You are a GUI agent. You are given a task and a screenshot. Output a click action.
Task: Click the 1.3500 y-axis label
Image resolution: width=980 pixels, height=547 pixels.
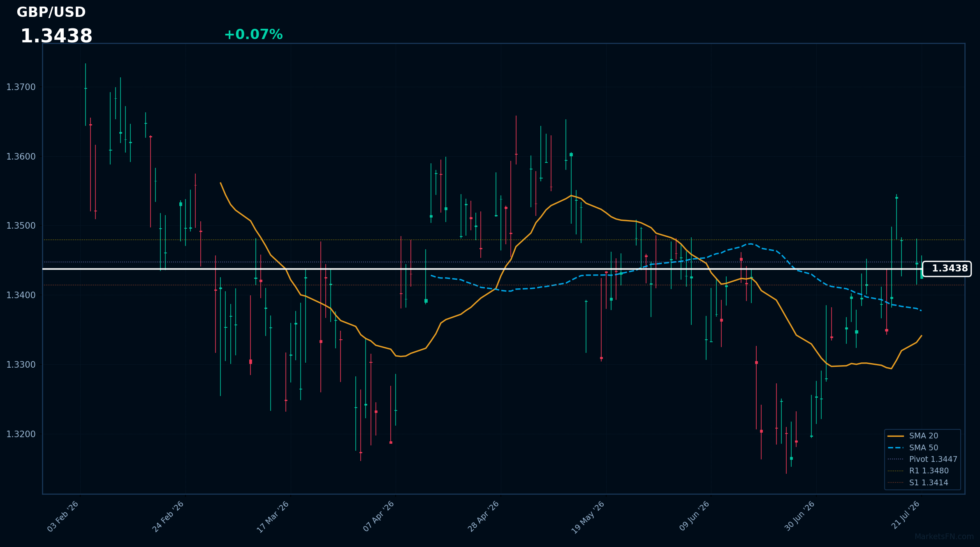pos(21,226)
